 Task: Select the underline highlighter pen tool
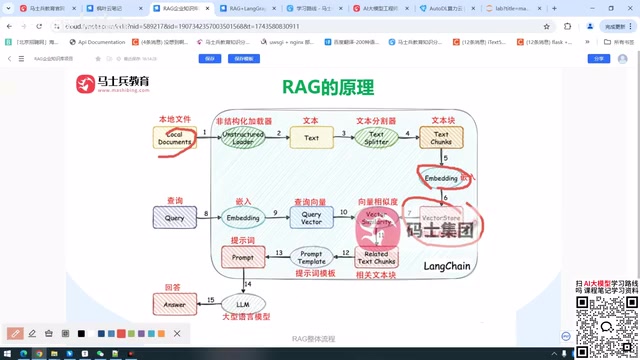point(32,333)
